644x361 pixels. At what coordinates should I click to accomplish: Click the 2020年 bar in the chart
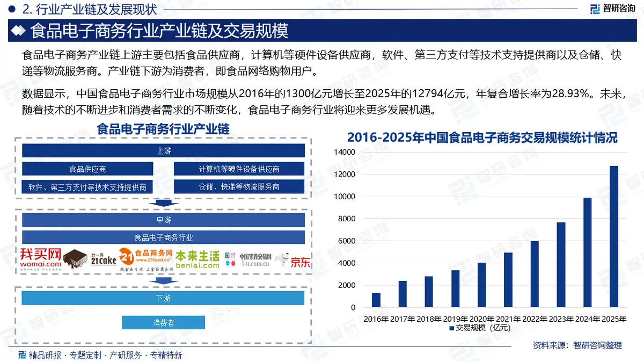pos(482,285)
